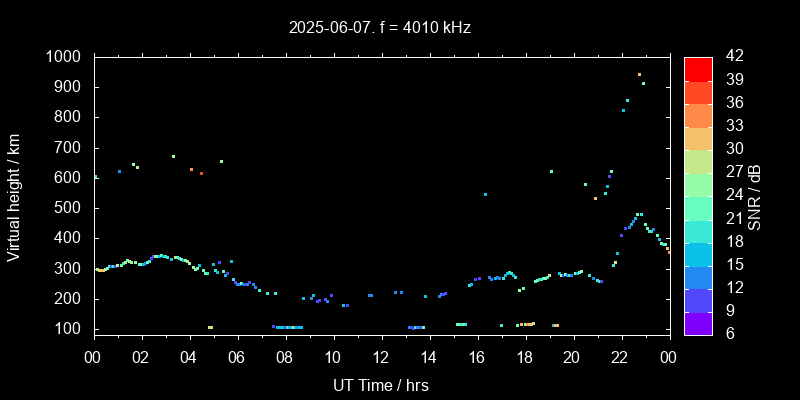Click the red data point near 600 km

[201, 173]
